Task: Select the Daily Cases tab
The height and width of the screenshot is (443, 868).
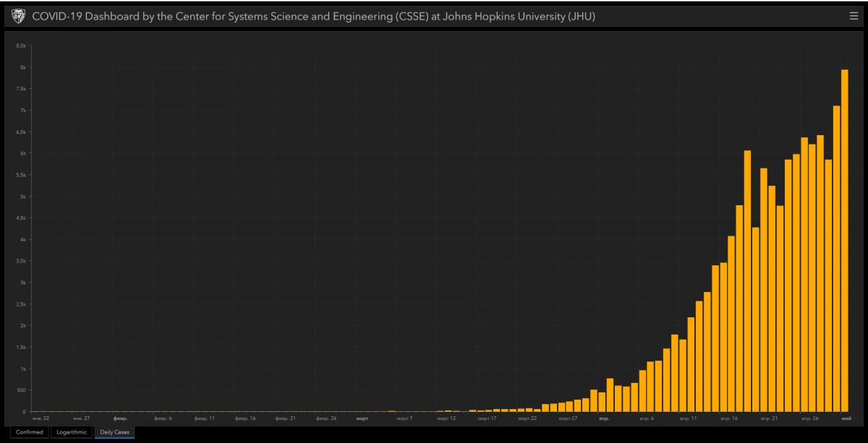Action: [114, 432]
